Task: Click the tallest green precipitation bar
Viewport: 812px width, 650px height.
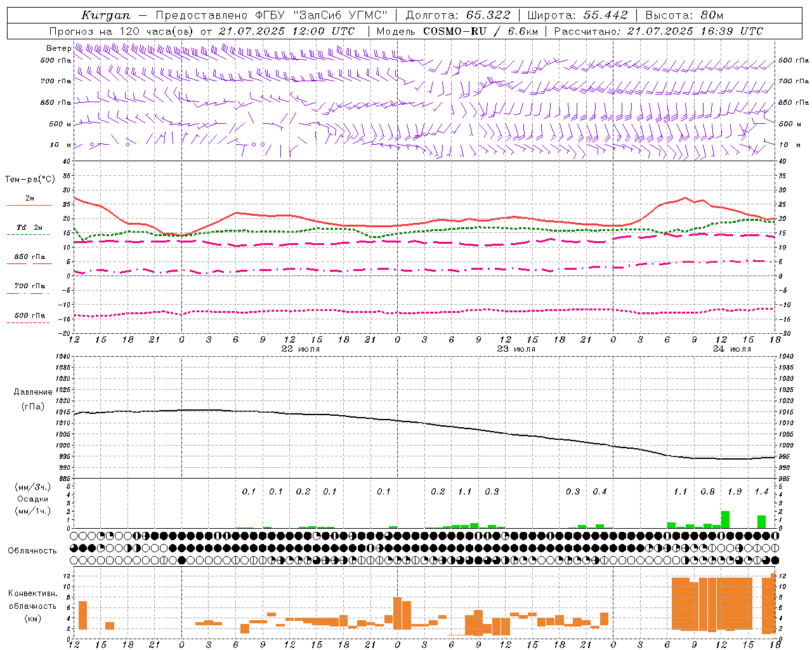Action: tap(725, 519)
